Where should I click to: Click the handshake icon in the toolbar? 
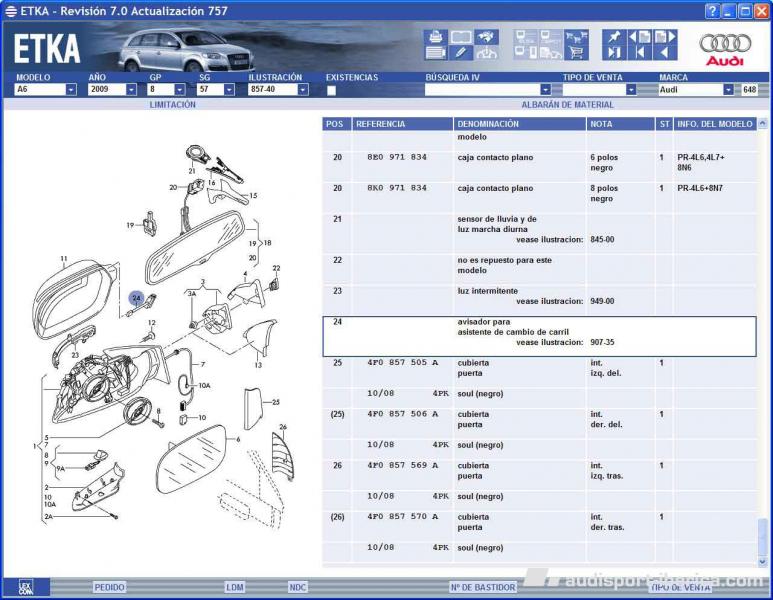[x=486, y=37]
